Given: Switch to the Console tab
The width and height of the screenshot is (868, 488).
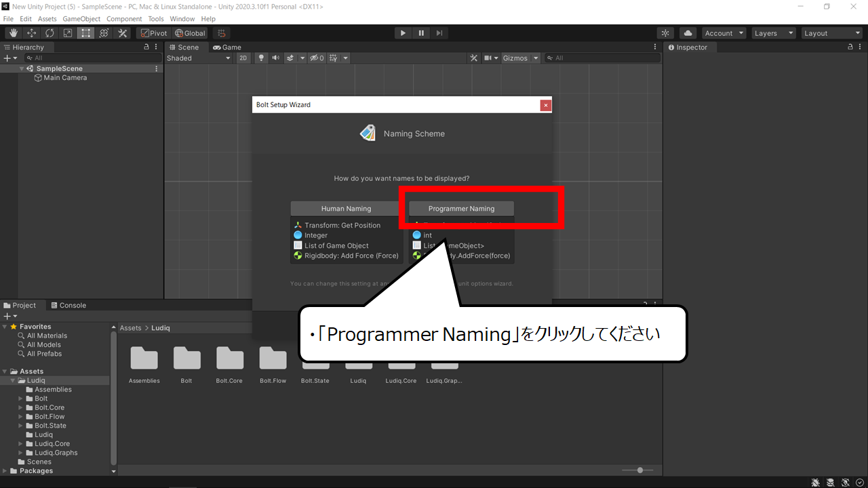Looking at the screenshot, I should pos(68,306).
